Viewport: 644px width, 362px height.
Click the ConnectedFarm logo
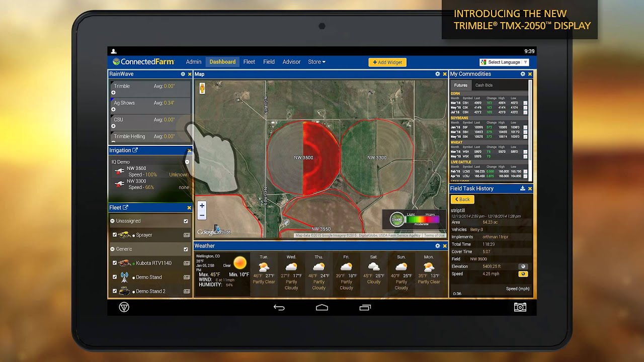(x=143, y=62)
